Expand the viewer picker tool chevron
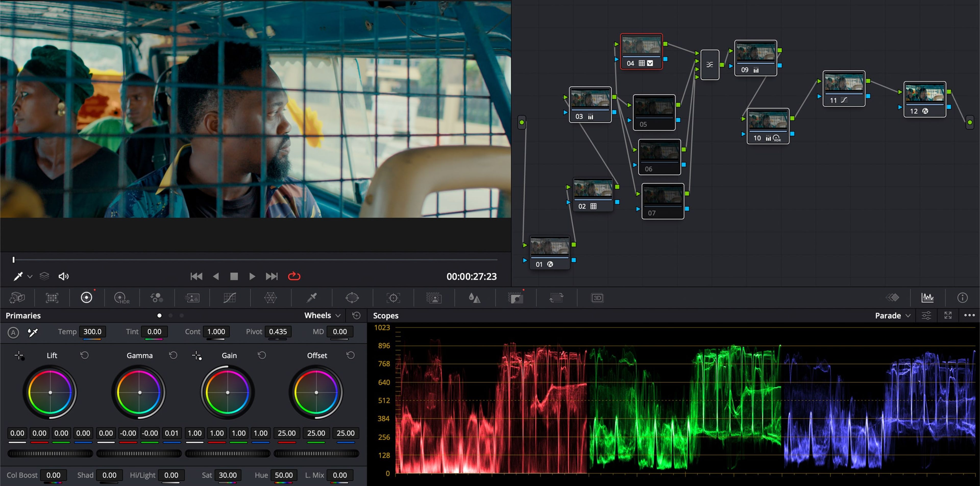The image size is (980, 486). [x=30, y=277]
